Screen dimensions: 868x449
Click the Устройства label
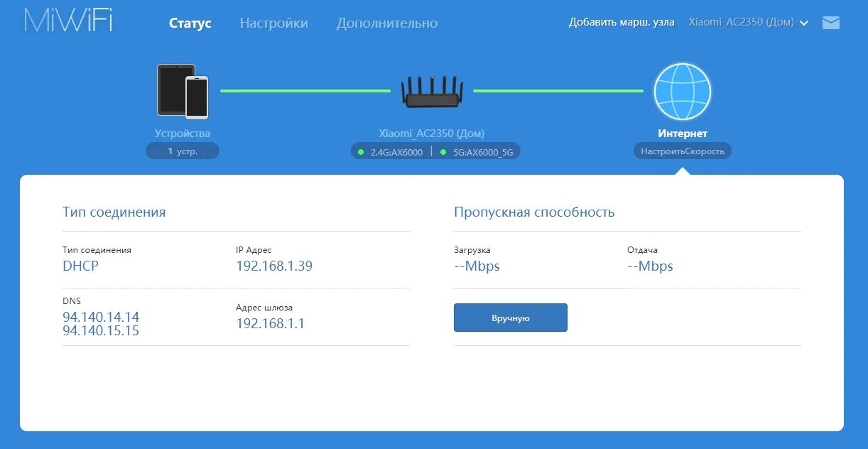click(183, 134)
